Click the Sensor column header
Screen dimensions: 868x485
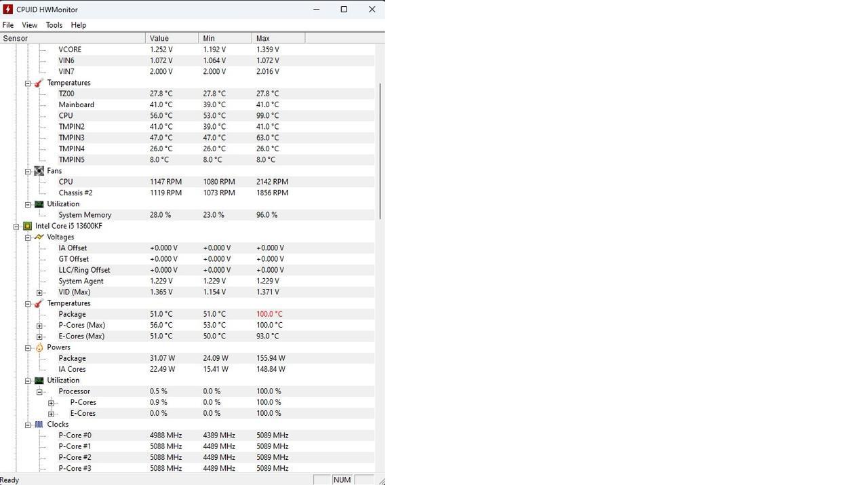(73, 38)
